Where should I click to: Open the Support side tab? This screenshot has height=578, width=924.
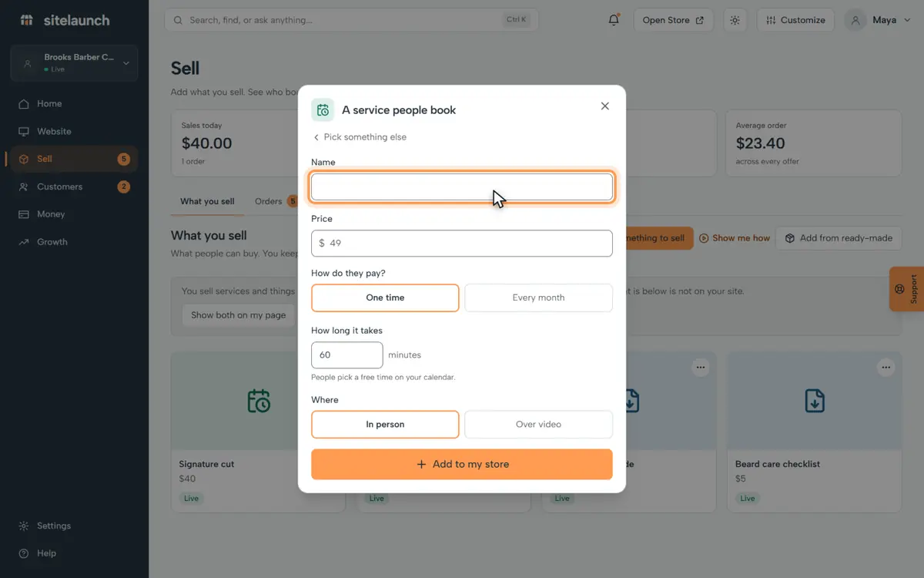click(x=906, y=289)
